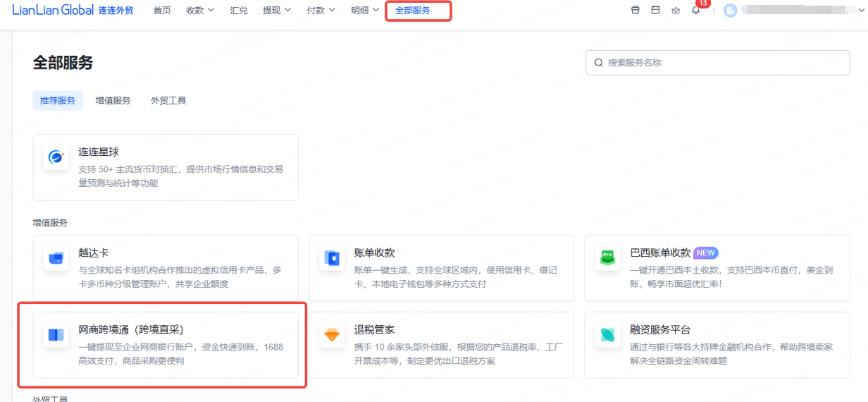Click the 网商跨境通 blue book icon
Viewport: 868px width, 402px height.
tap(56, 335)
